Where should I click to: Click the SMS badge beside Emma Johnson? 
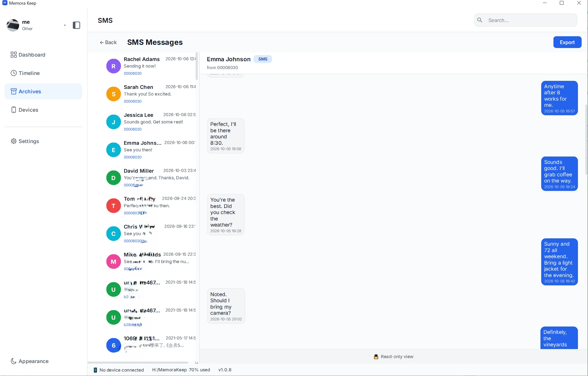[x=263, y=59]
